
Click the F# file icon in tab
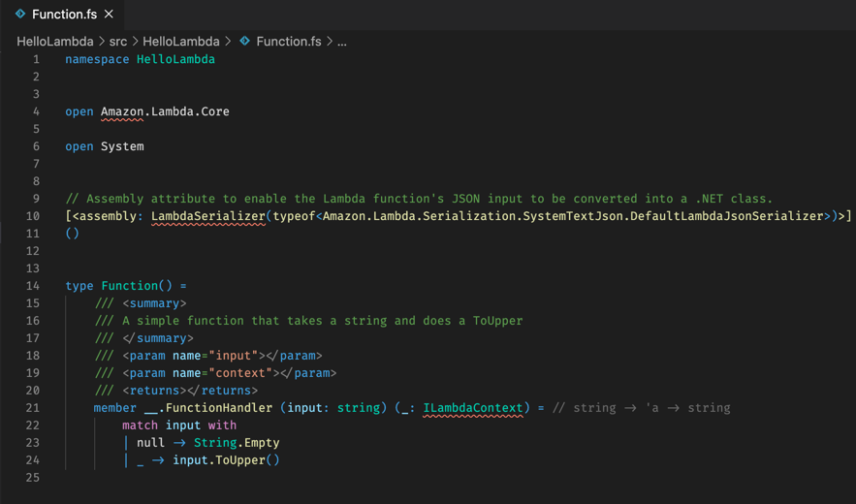pyautogui.click(x=20, y=15)
